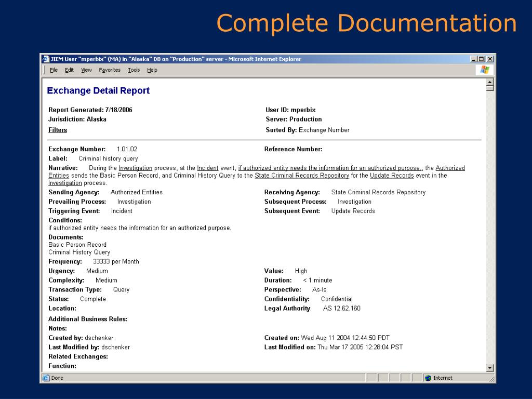Open the View menu
The height and width of the screenshot is (399, 532).
coord(86,70)
